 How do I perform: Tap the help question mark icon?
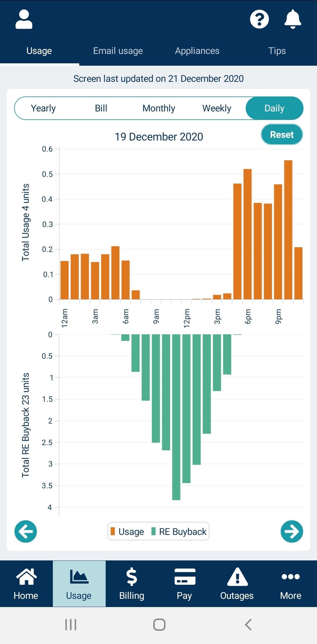pyautogui.click(x=259, y=19)
